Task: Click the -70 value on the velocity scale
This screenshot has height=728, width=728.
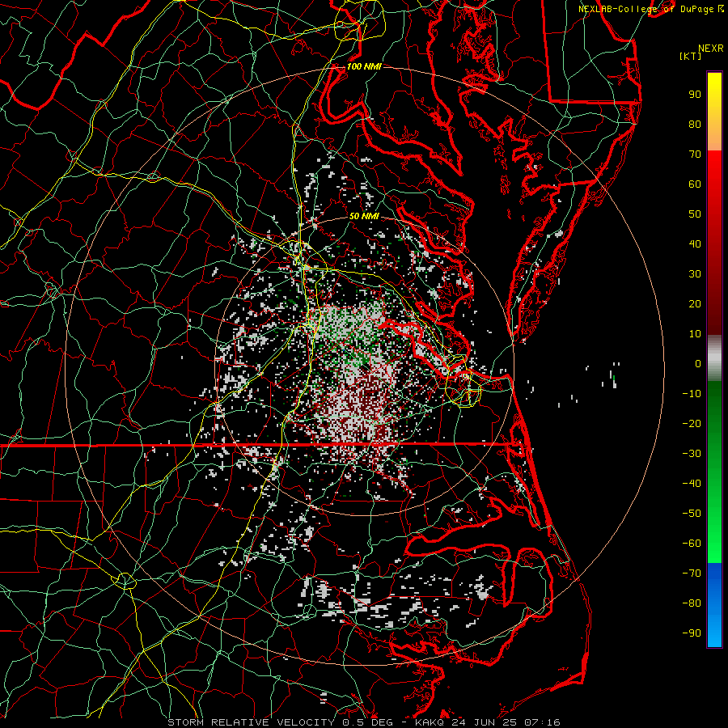Action: (x=692, y=574)
